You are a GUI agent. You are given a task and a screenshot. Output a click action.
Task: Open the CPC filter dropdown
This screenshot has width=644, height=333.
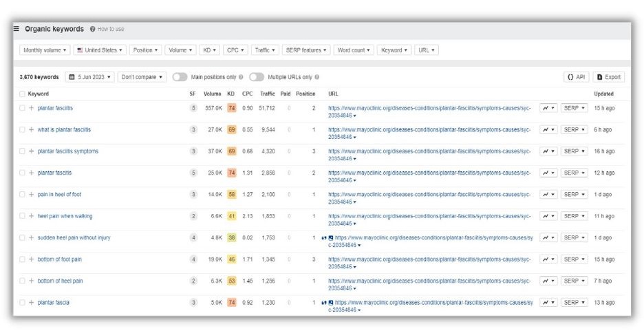[x=235, y=50]
